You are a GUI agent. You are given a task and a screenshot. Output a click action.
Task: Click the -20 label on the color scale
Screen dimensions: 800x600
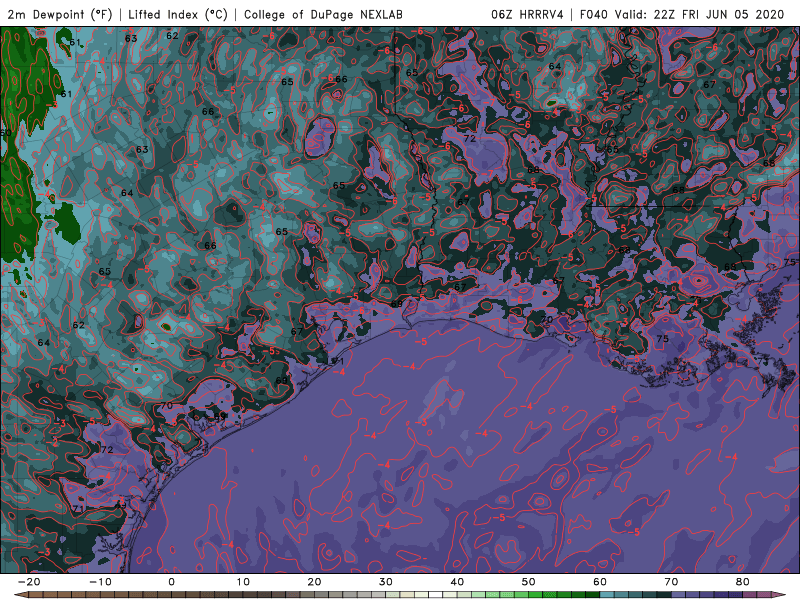tap(29, 582)
